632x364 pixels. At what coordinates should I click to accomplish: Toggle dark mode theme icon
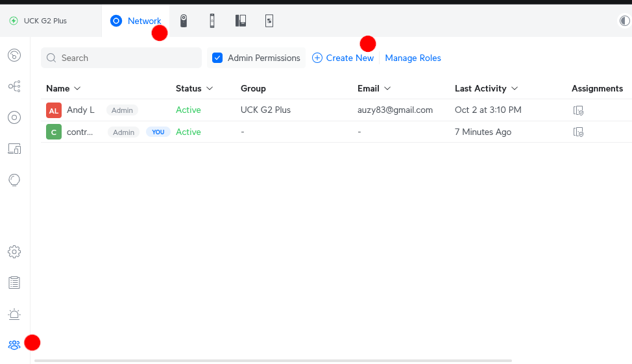(x=624, y=21)
